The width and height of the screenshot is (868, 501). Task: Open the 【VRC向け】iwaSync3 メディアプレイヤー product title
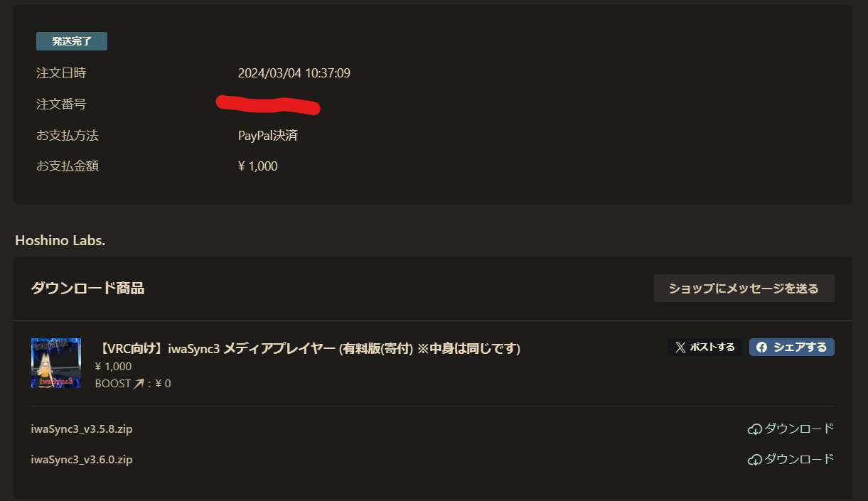click(x=308, y=349)
